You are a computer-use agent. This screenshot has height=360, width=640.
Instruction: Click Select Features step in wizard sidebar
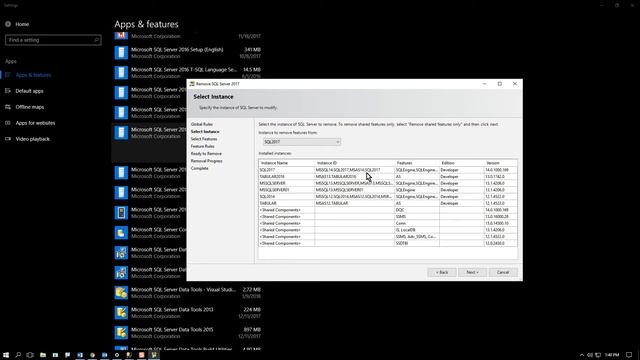tap(204, 139)
